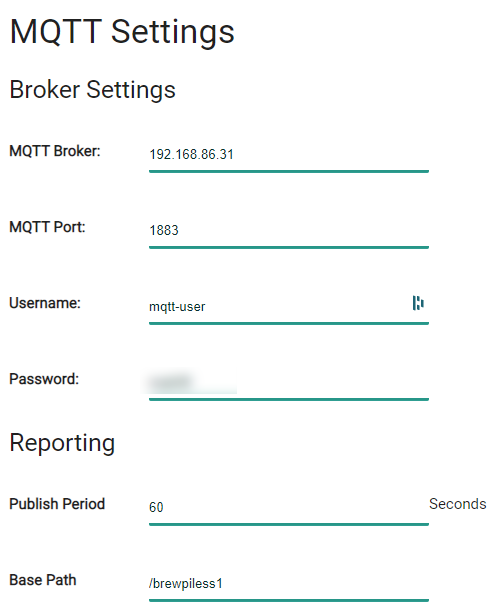Screen dimensions: 501x610
Task: Open the password manager icon in Username field
Action: [418, 303]
